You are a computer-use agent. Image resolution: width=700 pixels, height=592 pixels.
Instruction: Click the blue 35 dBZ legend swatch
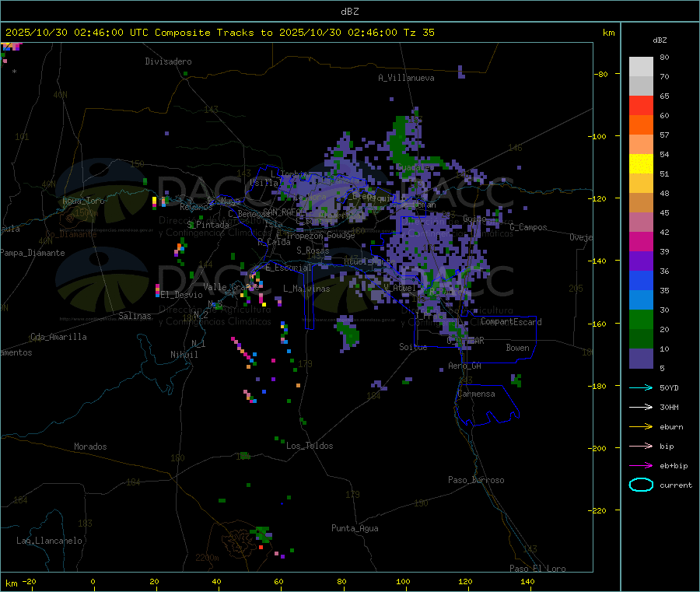(641, 280)
